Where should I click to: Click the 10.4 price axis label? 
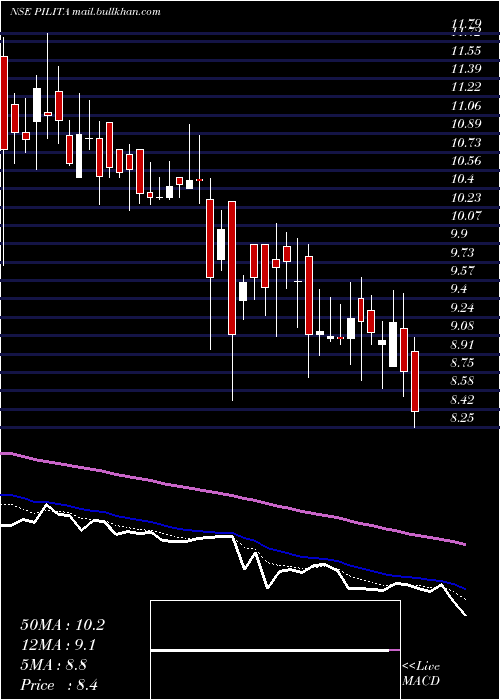[462, 179]
